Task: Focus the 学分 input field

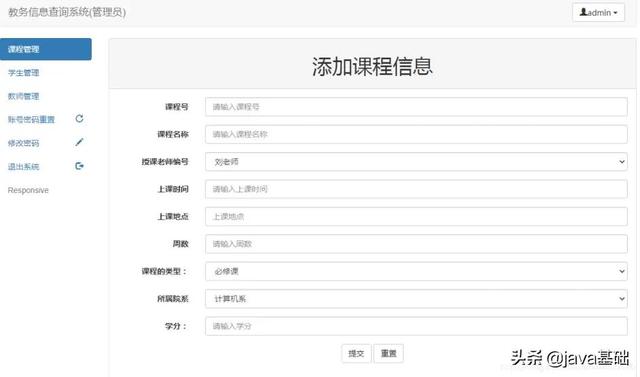Action: (x=416, y=326)
